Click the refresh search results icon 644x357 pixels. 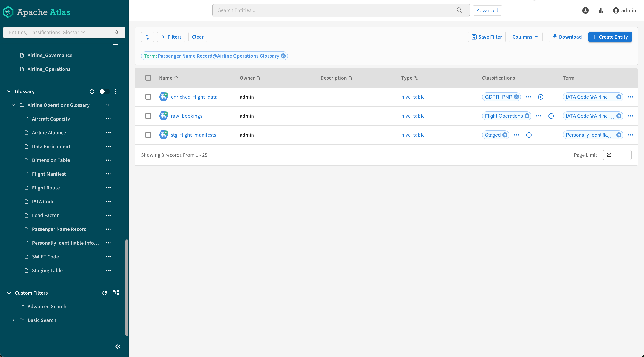(x=148, y=37)
